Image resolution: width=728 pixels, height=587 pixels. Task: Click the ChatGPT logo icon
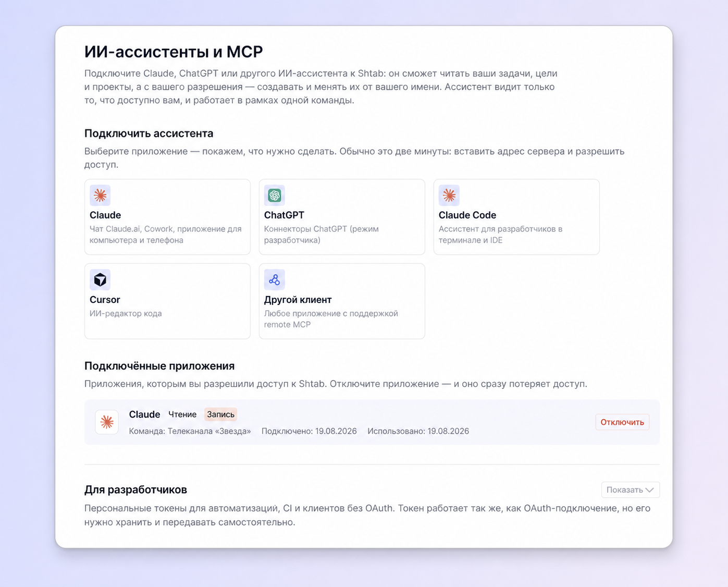[x=275, y=195]
